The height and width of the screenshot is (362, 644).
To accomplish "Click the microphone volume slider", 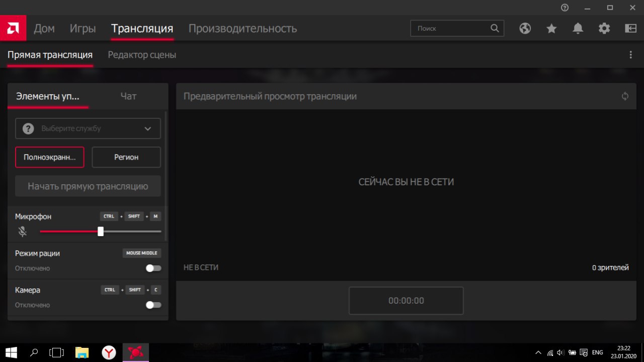I will coord(101,232).
